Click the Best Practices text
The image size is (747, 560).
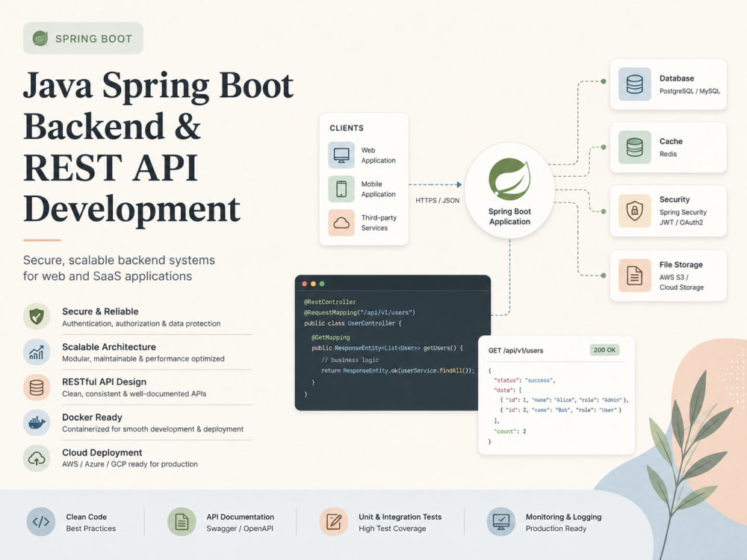point(90,529)
